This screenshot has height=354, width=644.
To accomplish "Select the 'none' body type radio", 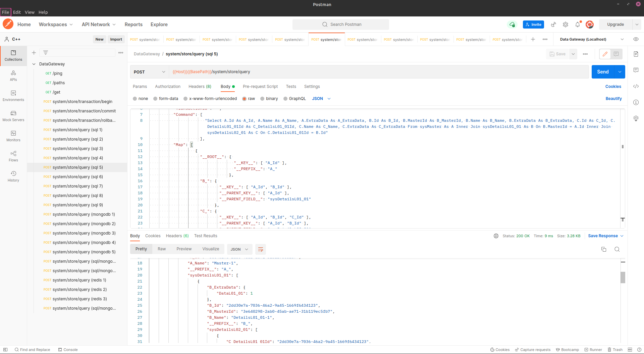I will coord(135,99).
